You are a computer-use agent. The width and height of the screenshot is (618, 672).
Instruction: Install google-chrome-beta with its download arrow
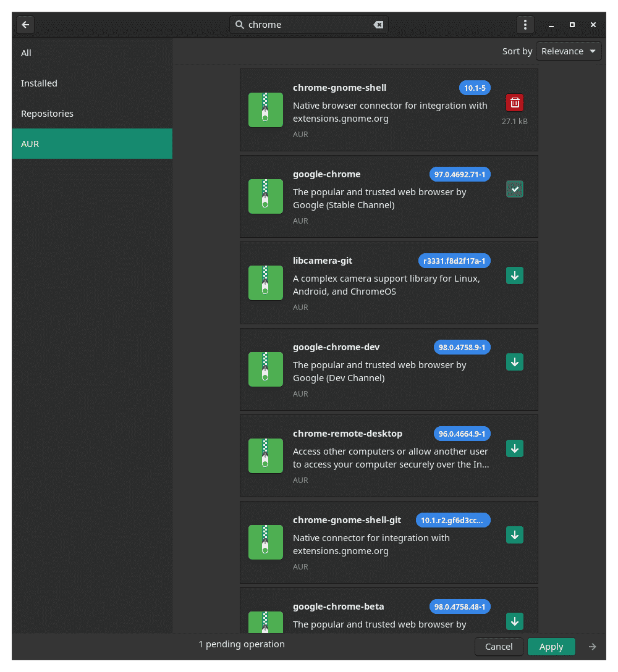[515, 621]
